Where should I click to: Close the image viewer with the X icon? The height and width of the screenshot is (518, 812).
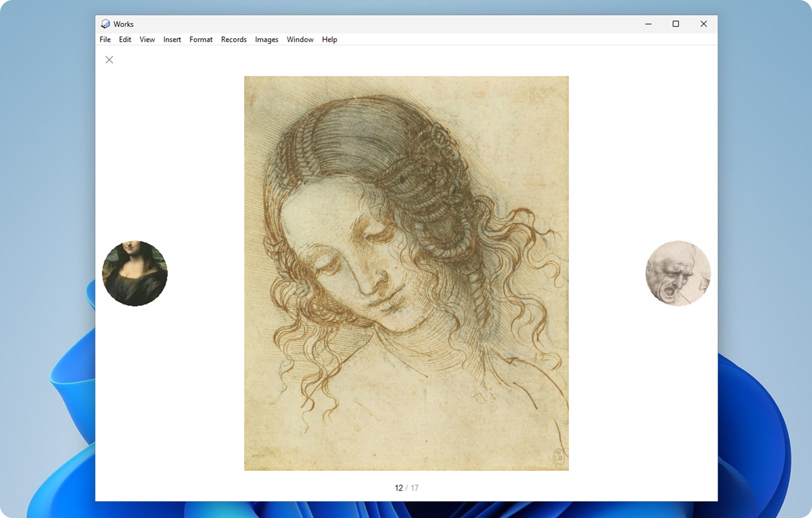coord(109,60)
